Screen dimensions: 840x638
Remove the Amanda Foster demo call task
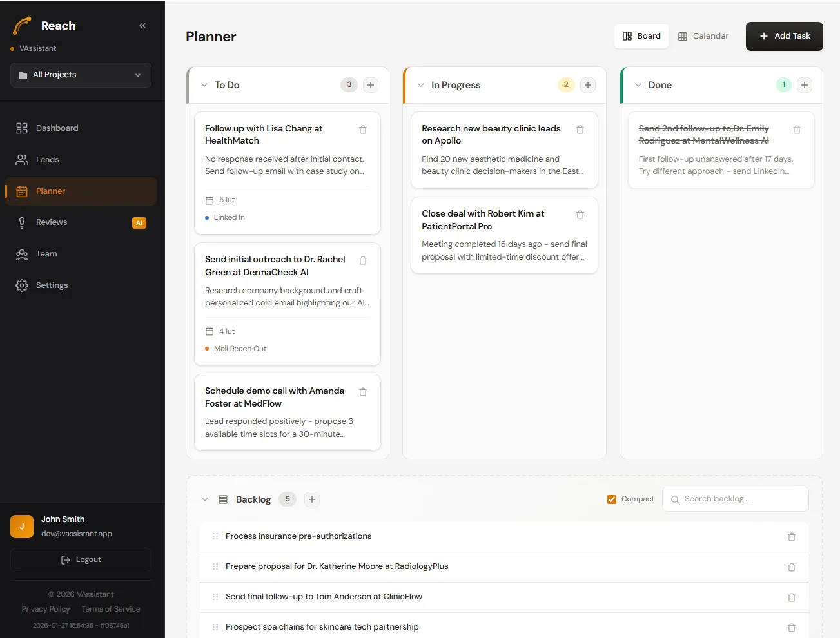tap(363, 392)
